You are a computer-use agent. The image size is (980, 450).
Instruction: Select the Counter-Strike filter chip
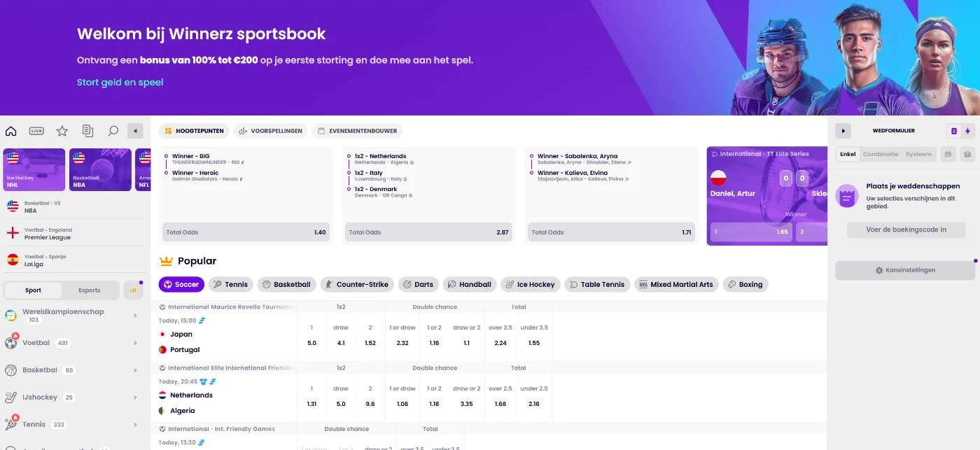click(x=357, y=284)
